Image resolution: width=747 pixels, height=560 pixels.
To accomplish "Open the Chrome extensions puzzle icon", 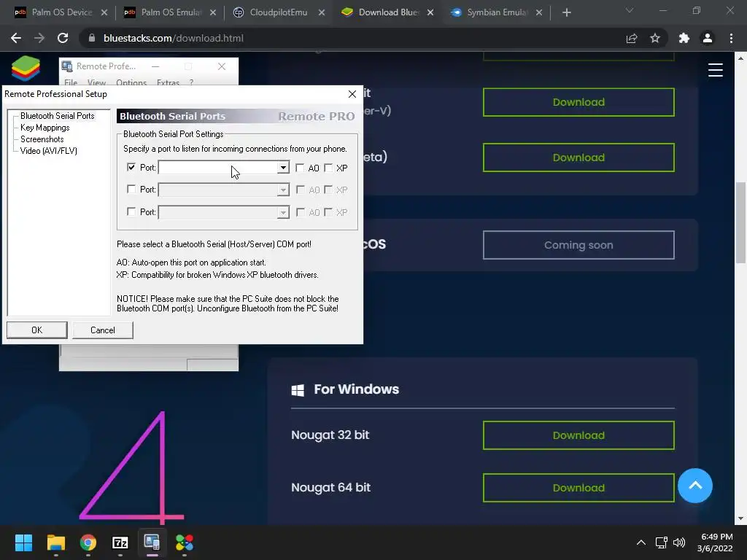I will pyautogui.click(x=684, y=38).
